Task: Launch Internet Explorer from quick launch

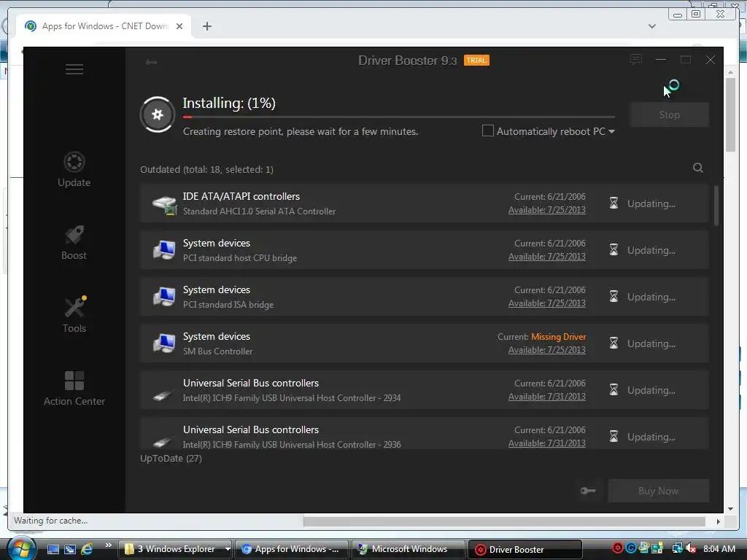Action: [87, 549]
